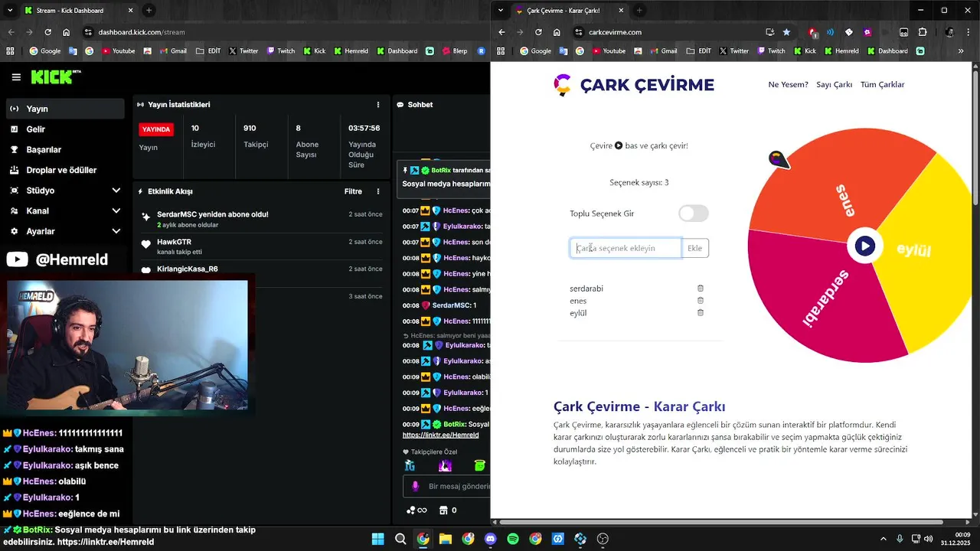The image size is (980, 551).
Task: Open the tab search dropdown in Kick window
Action: tap(11, 11)
